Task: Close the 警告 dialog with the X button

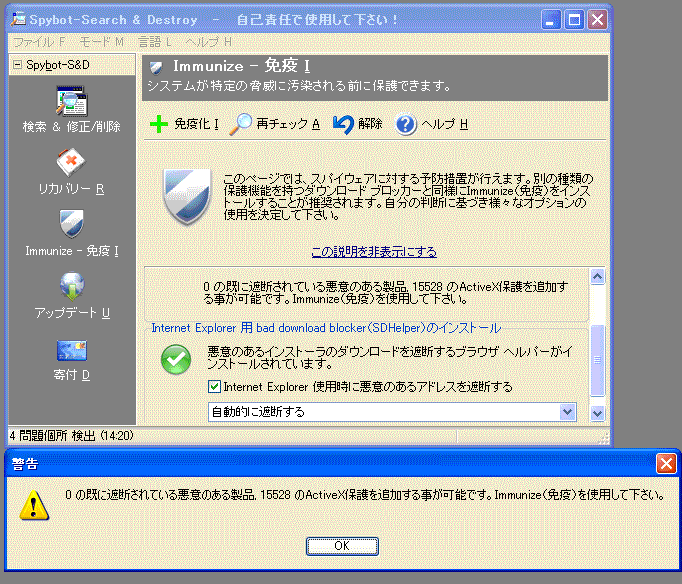Action: pos(666,464)
